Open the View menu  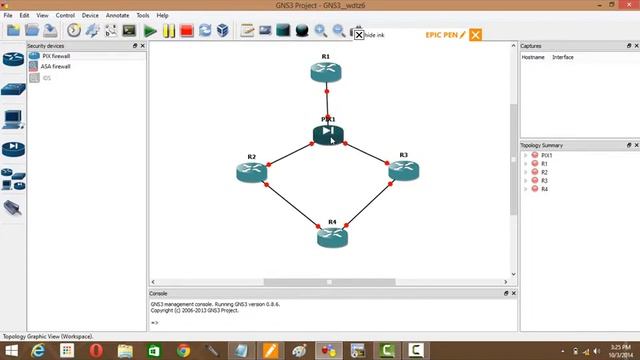42,16
